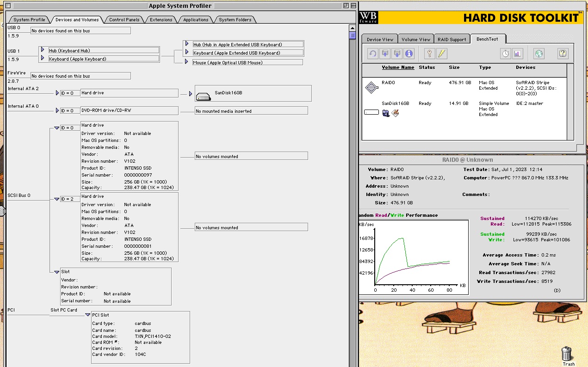Switch to the Applications tab

(196, 19)
